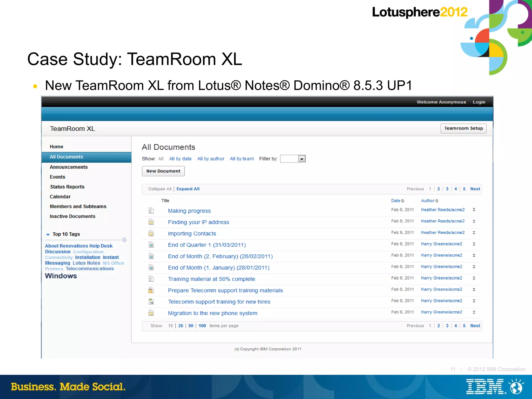Click Next in the top pager
Screen dimensions: 532x399
[475, 189]
